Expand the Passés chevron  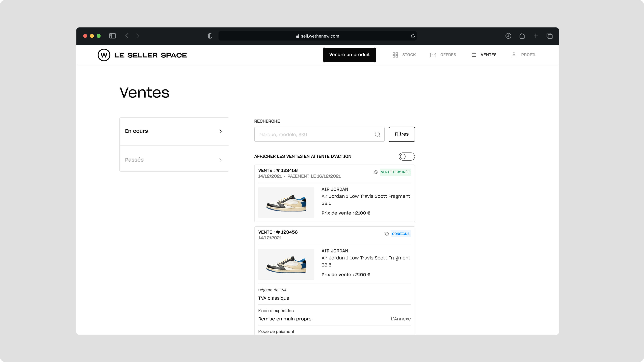(x=220, y=160)
